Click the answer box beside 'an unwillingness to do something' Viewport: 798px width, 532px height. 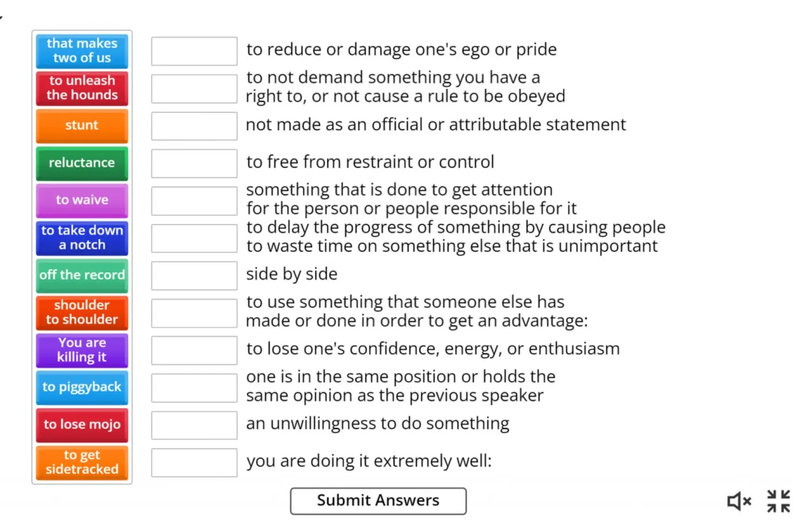click(194, 425)
